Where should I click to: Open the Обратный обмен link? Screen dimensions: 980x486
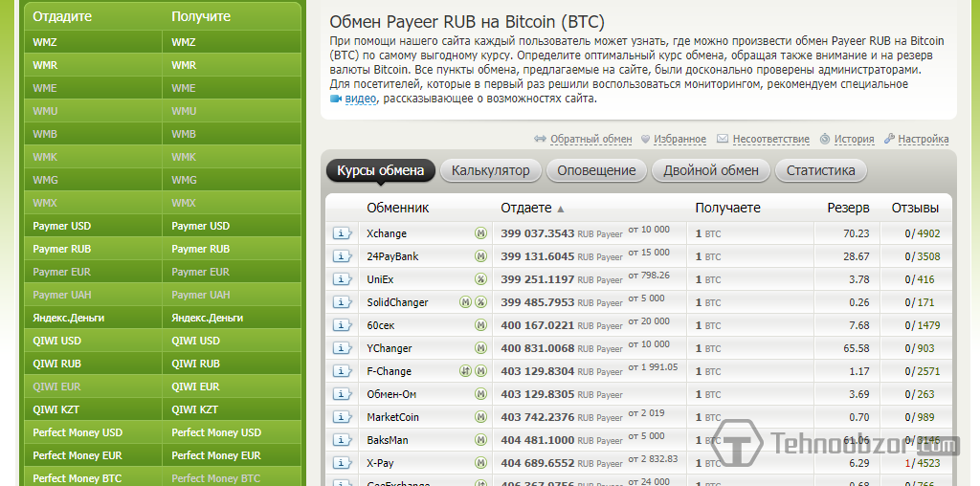(x=590, y=140)
